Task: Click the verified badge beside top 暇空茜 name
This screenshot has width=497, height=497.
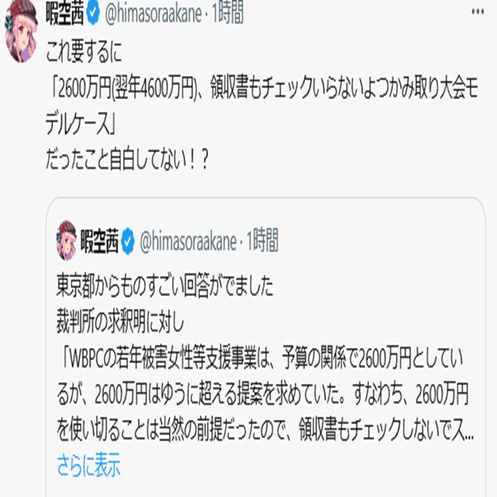Action: pos(93,14)
